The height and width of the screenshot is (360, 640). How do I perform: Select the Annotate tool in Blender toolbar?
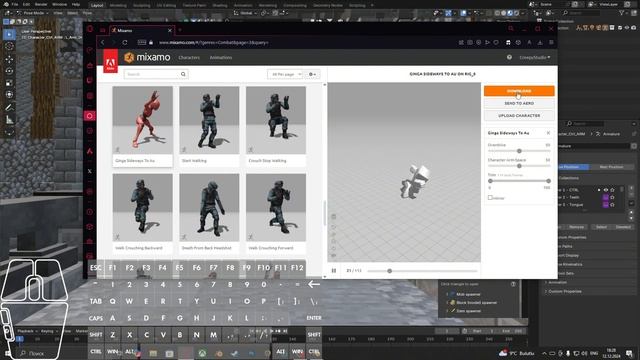point(9,108)
